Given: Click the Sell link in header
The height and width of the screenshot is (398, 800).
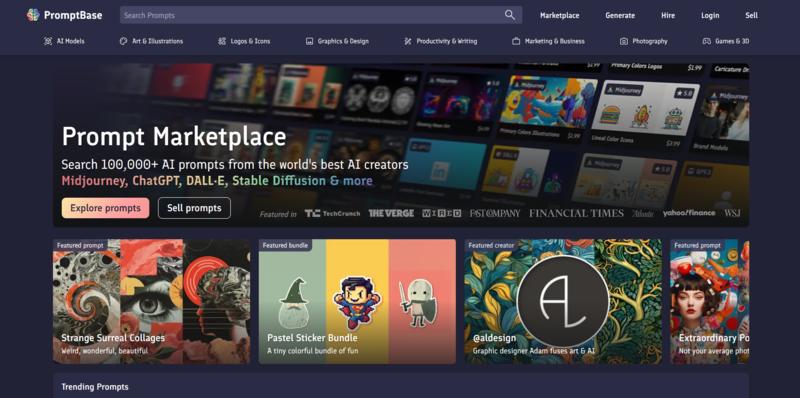Looking at the screenshot, I should (x=752, y=15).
